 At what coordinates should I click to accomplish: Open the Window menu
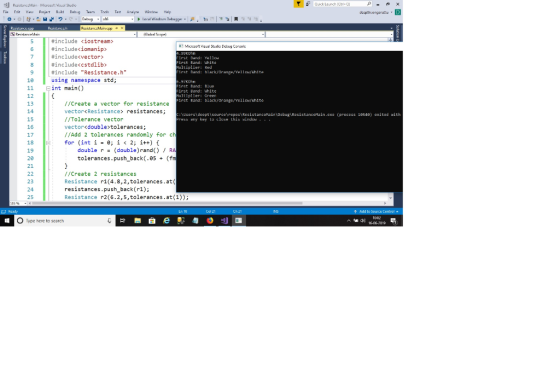tap(151, 12)
